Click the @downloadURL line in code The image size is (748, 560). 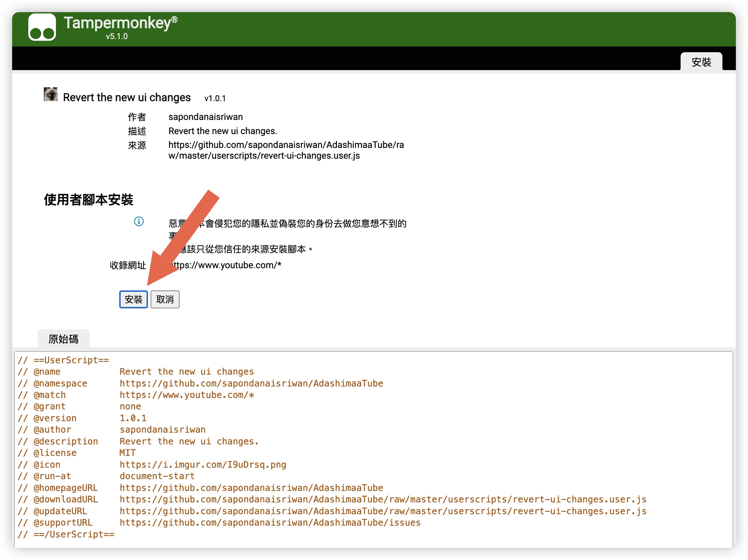point(332,499)
